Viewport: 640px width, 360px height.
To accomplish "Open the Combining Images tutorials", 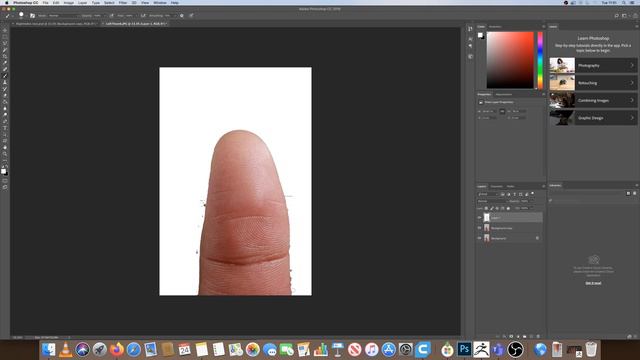I will (x=593, y=100).
